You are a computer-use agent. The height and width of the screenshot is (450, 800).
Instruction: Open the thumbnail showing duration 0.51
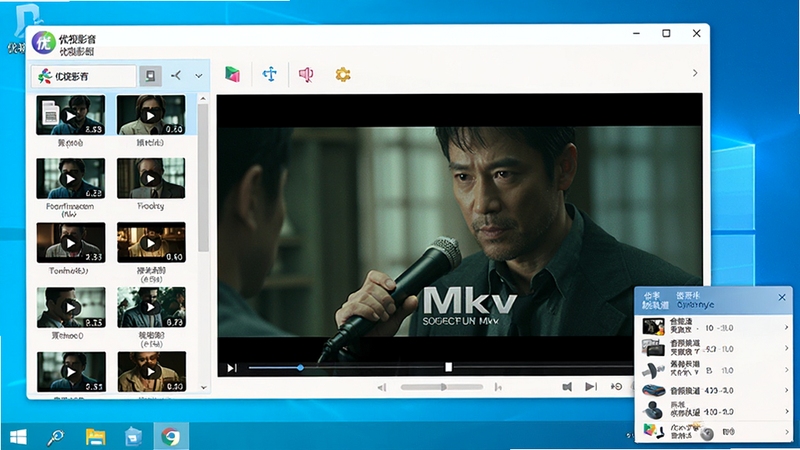tap(71, 371)
